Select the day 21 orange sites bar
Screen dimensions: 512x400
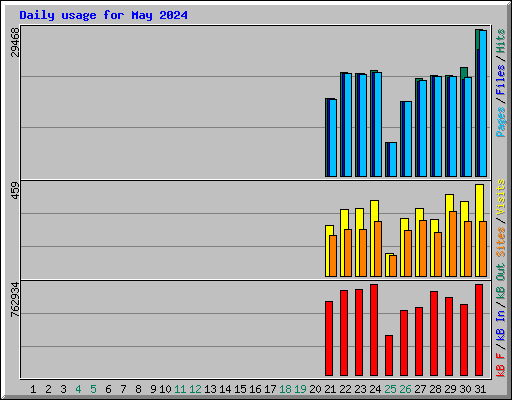pos(333,256)
